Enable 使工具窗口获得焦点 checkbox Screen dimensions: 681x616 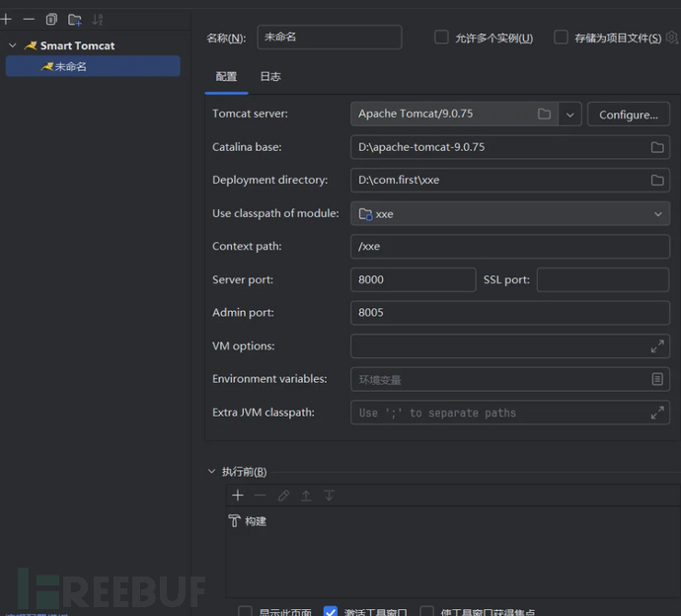[427, 612]
